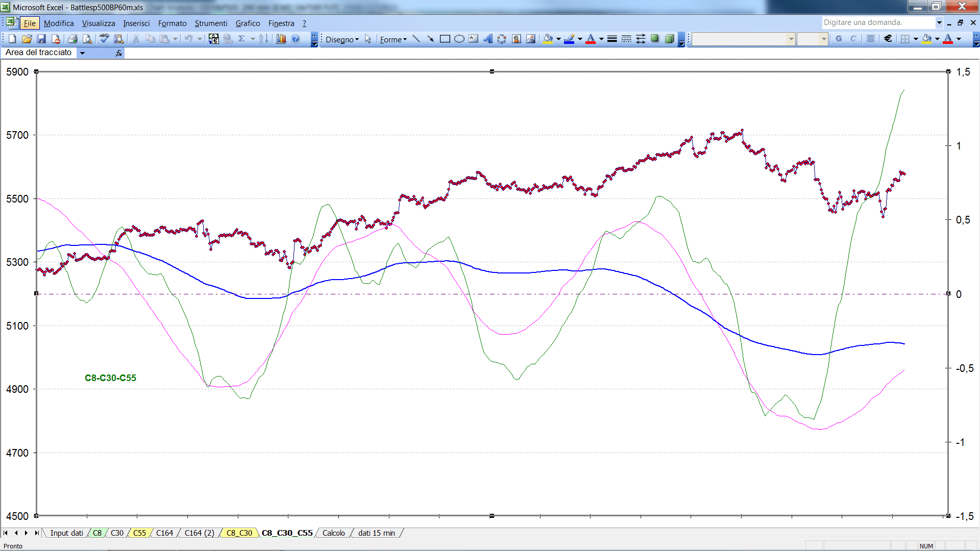Open the Shadow Style icon
Screen dimensions: 980x551
[655, 39]
